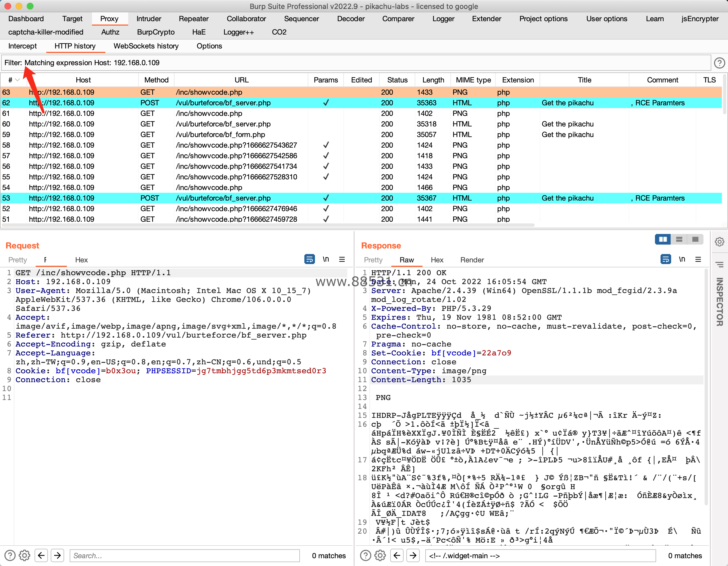The image size is (728, 566).
Task: Select side-by-side request/response layout icon
Action: point(663,239)
